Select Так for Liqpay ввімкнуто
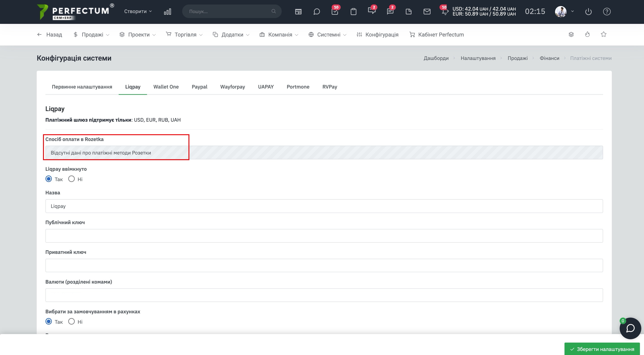644x355 pixels. click(x=49, y=179)
